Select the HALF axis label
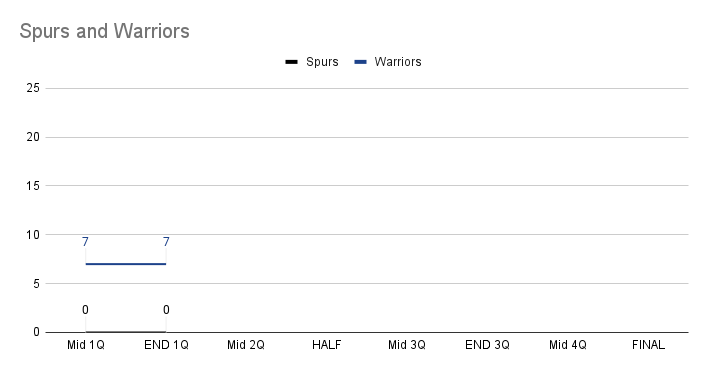Image resolution: width=707 pixels, height=371 pixels. [326, 345]
